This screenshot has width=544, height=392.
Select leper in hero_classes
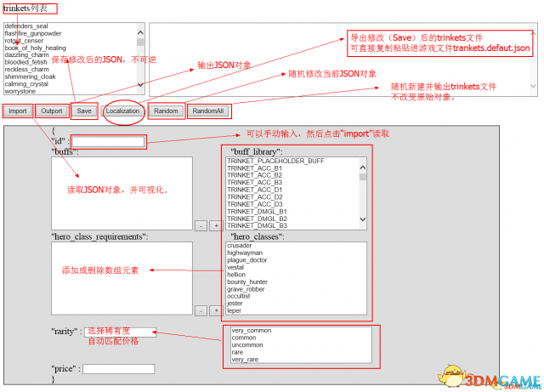click(235, 310)
